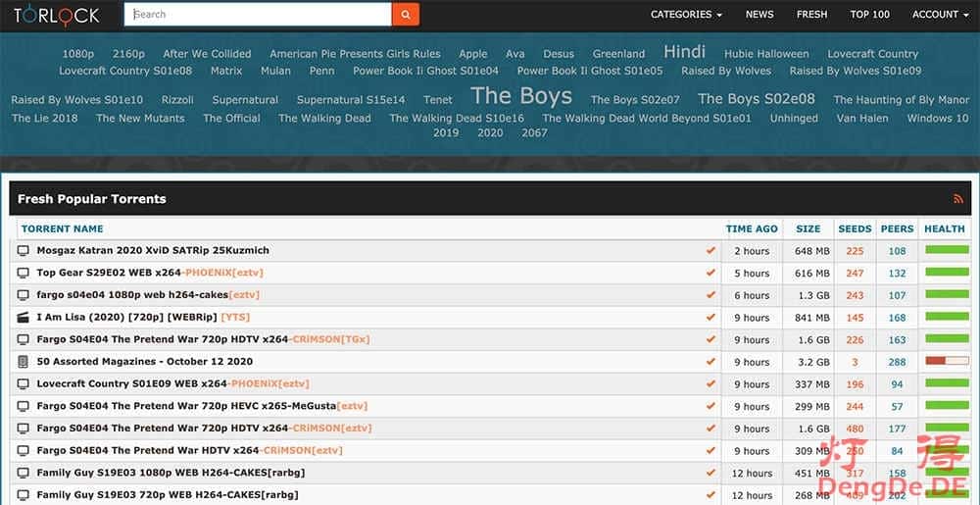Click the magazine icon beside 50 Assorted Magazines
The height and width of the screenshot is (505, 980).
pyautogui.click(x=24, y=362)
